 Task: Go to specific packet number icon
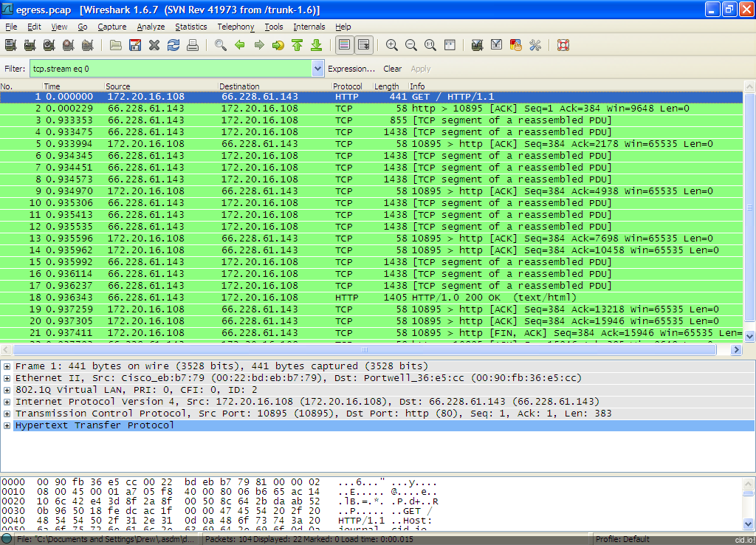[x=278, y=45]
